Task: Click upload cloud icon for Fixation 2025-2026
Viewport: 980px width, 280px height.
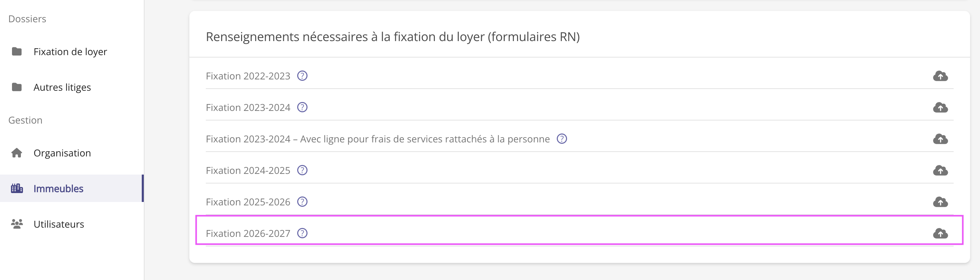Action: [940, 202]
